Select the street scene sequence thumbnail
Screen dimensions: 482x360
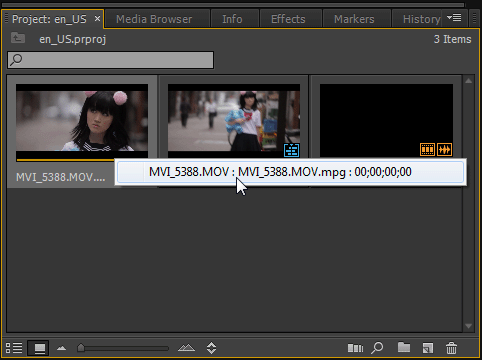(x=234, y=121)
